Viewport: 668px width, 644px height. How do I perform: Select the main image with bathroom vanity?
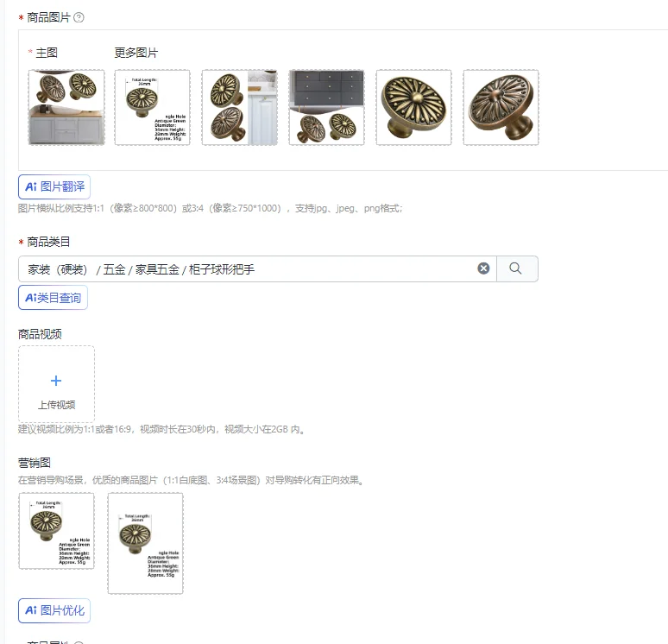pyautogui.click(x=66, y=107)
